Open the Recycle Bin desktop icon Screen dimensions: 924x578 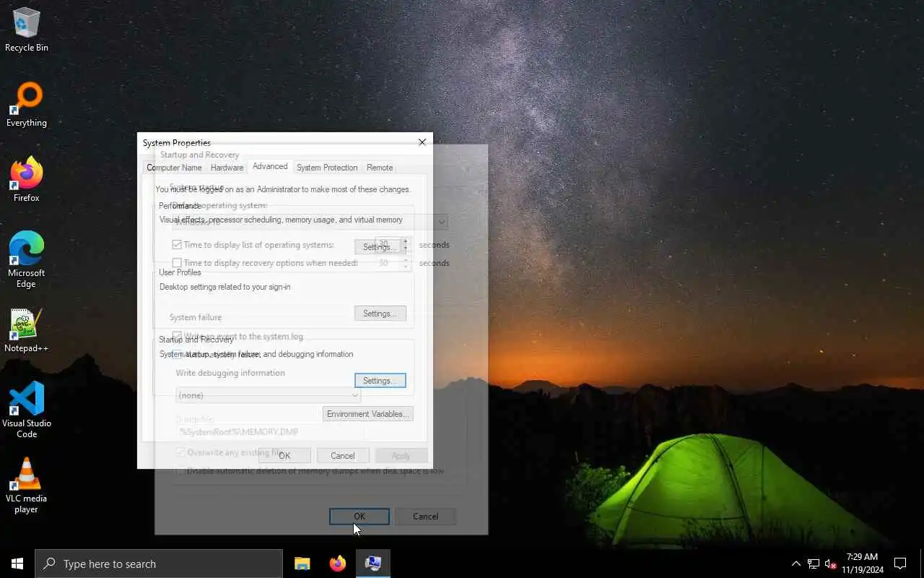27,30
